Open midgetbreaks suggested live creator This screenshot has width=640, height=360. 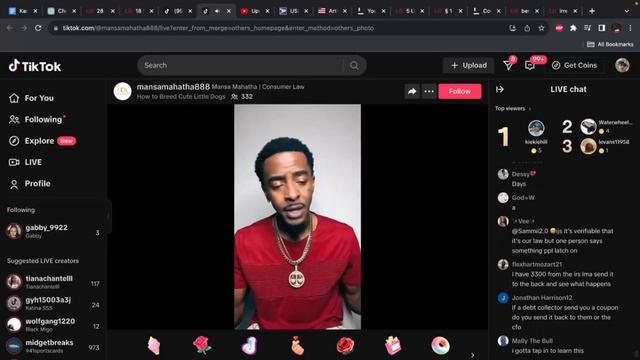54,346
